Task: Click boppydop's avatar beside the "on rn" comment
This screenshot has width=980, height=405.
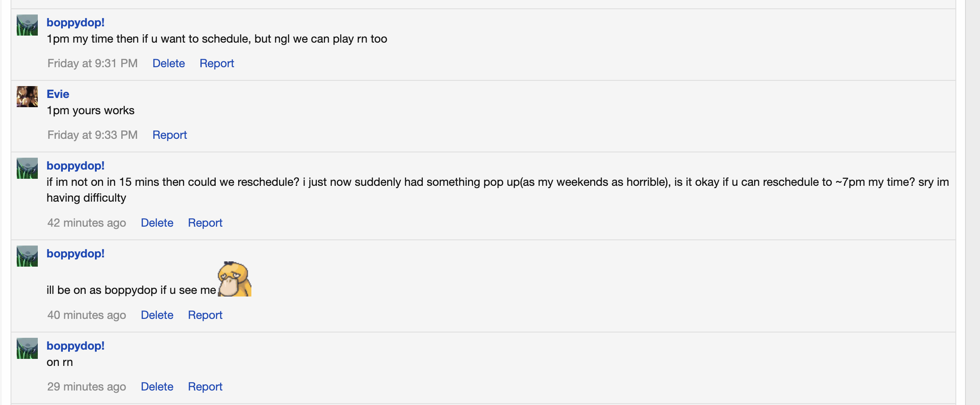Action: tap(27, 348)
